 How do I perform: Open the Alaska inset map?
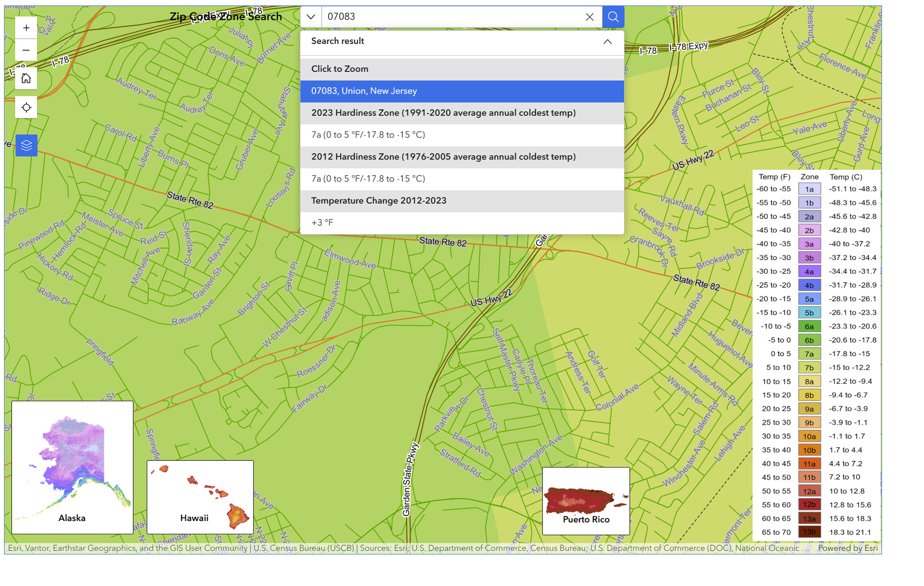coord(72,467)
